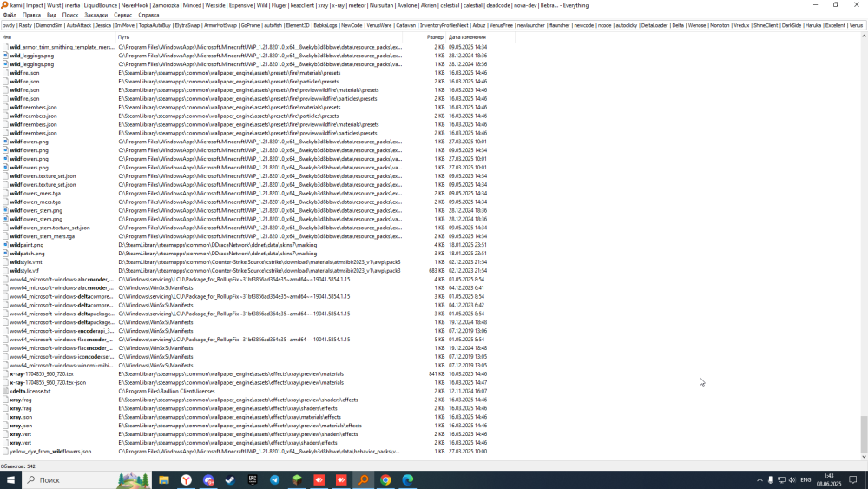Open the Справка menu

coord(148,15)
